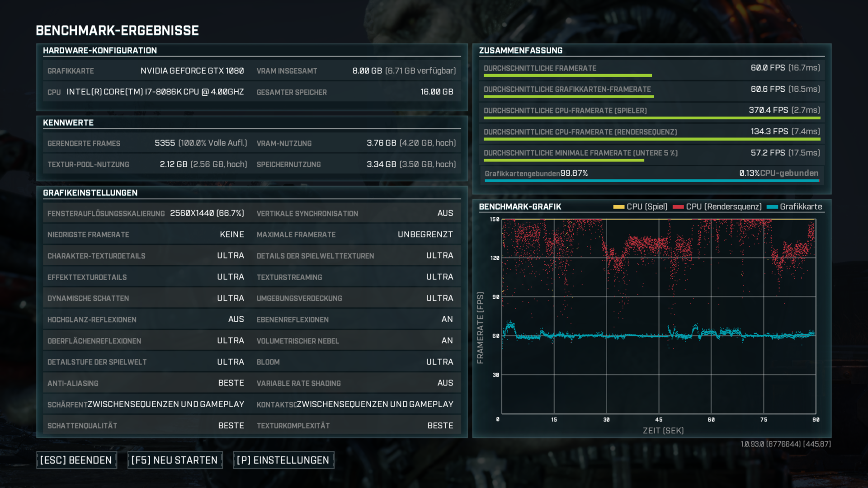
Task: Click the Hardware-Konfiguration section header
Action: 100,51
